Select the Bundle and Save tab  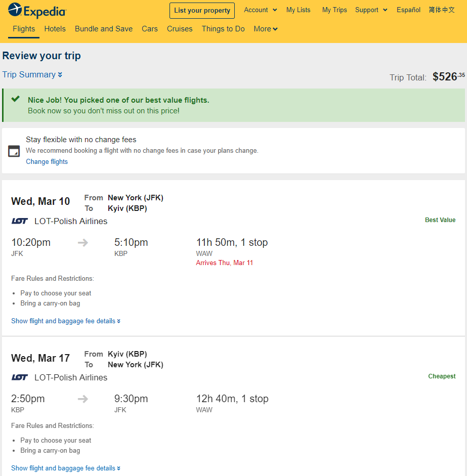104,29
